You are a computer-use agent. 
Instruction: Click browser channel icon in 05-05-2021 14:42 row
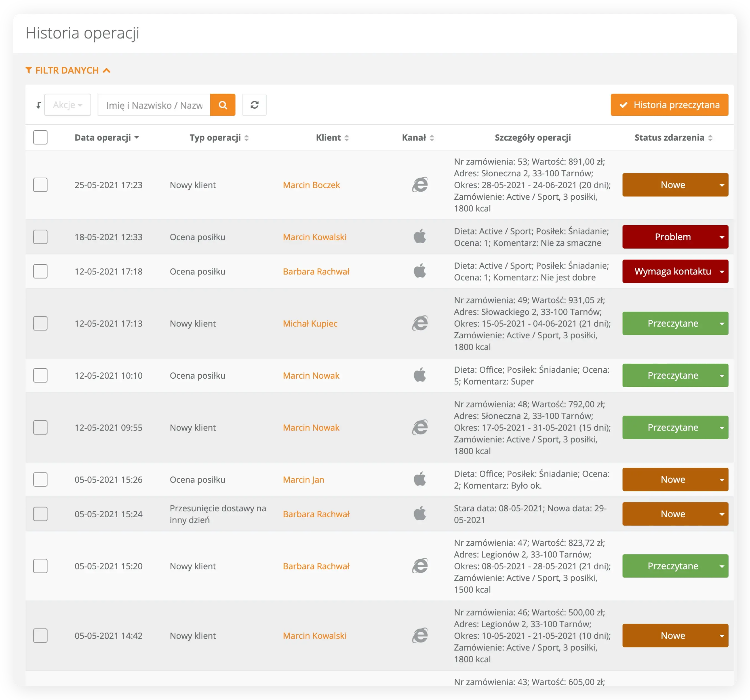point(419,636)
